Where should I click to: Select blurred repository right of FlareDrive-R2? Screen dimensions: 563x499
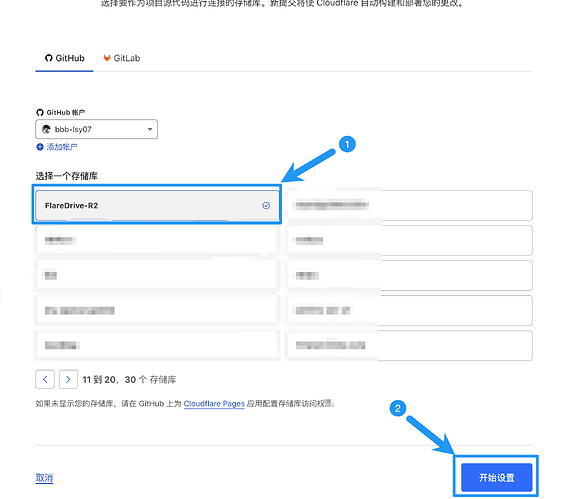point(410,205)
